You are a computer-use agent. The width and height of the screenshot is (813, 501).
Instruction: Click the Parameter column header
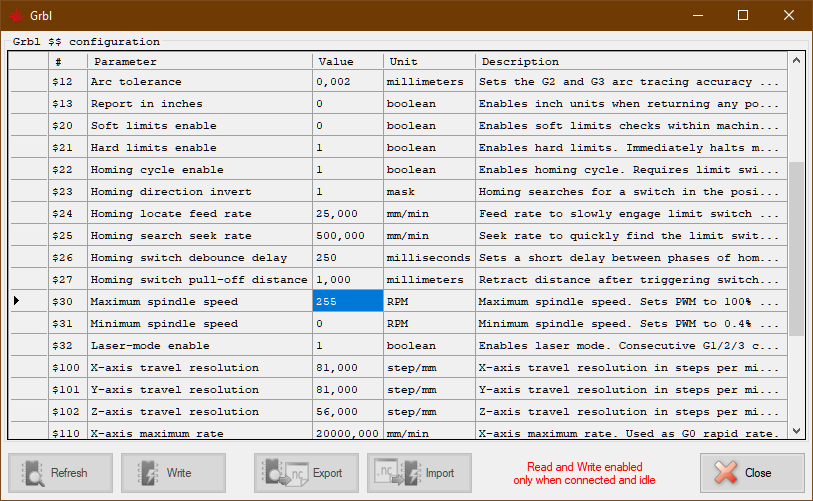pyautogui.click(x=200, y=61)
